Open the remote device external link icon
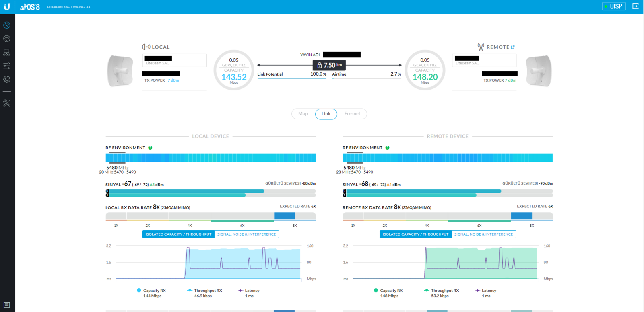 [513, 47]
